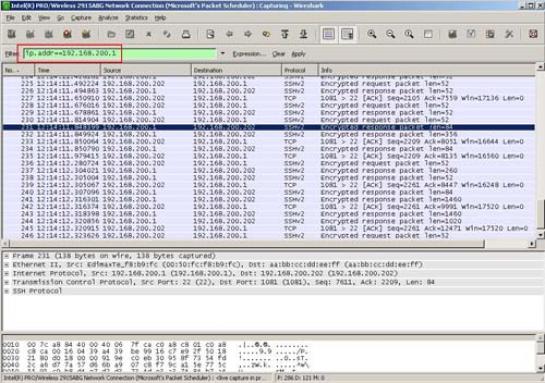This screenshot has height=383, width=545.
Task: Click the Filter label button
Action: click(x=11, y=54)
